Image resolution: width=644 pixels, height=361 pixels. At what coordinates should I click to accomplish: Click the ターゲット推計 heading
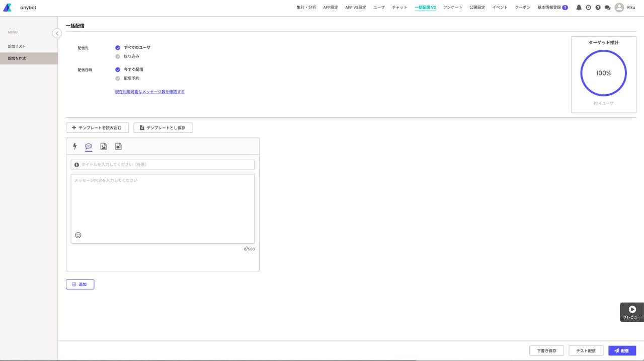point(603,43)
